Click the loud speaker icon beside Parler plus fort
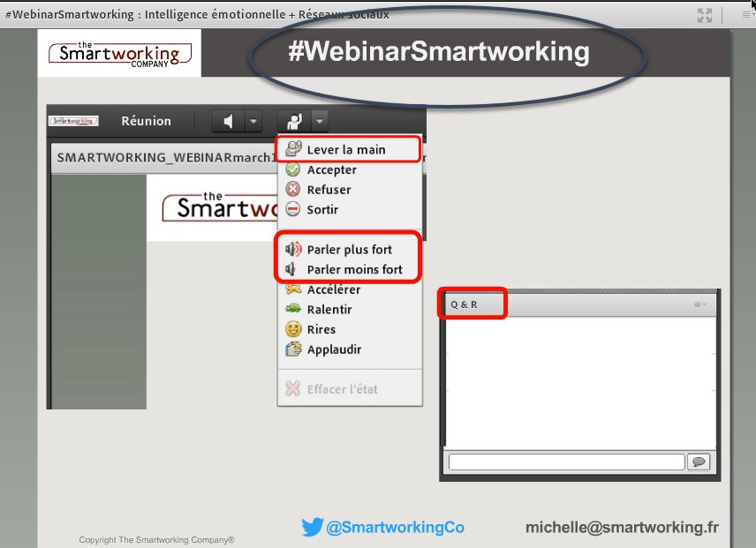 (x=292, y=249)
